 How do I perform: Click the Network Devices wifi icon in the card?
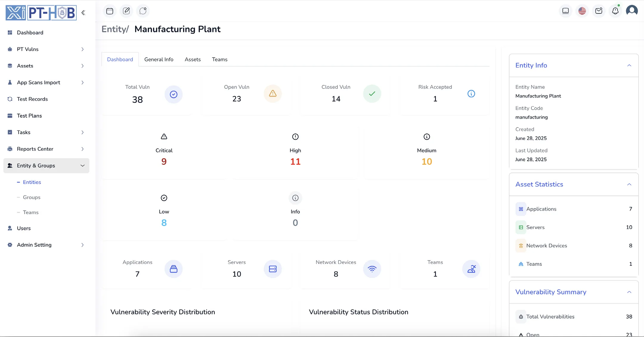pos(372,269)
